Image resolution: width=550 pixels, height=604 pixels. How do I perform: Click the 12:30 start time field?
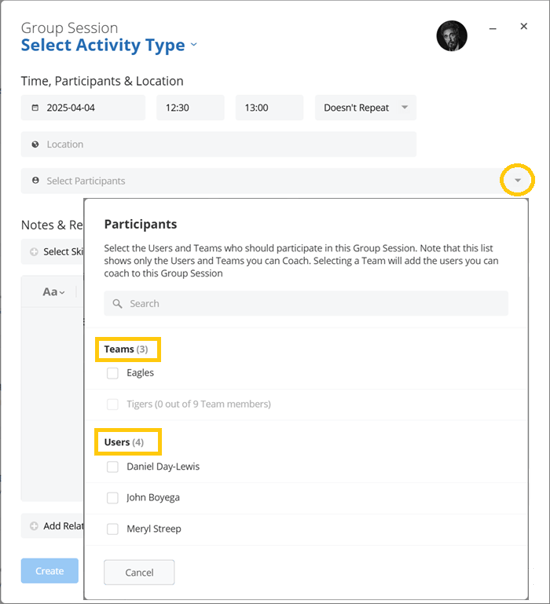pos(190,107)
